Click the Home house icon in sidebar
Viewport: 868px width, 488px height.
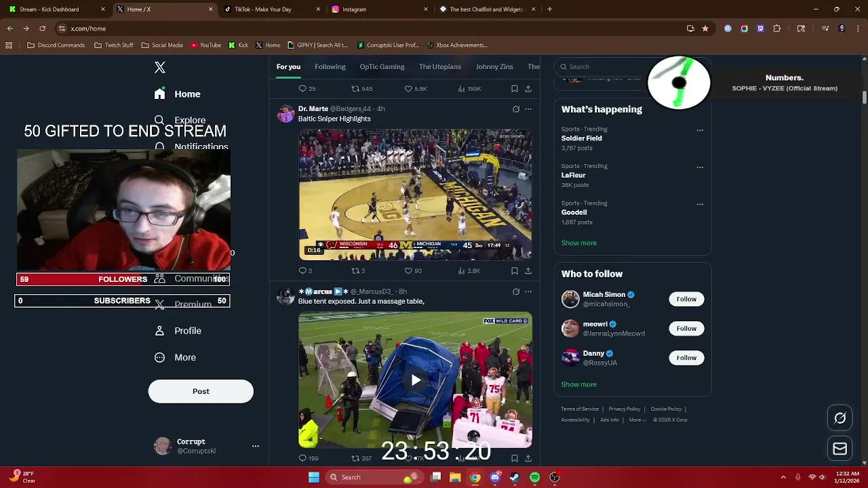pyautogui.click(x=159, y=94)
